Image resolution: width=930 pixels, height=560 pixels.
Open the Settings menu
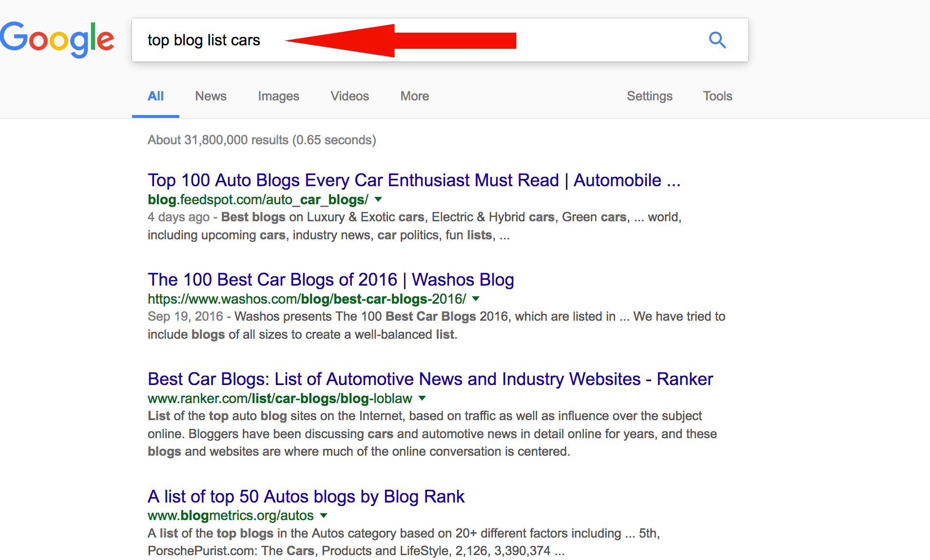tap(649, 96)
